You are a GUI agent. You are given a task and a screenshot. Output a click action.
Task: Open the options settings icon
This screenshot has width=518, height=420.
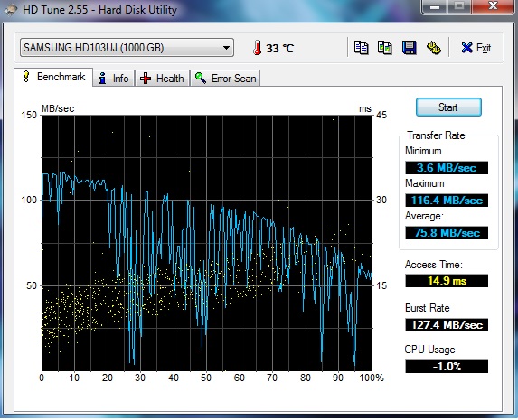tap(433, 48)
